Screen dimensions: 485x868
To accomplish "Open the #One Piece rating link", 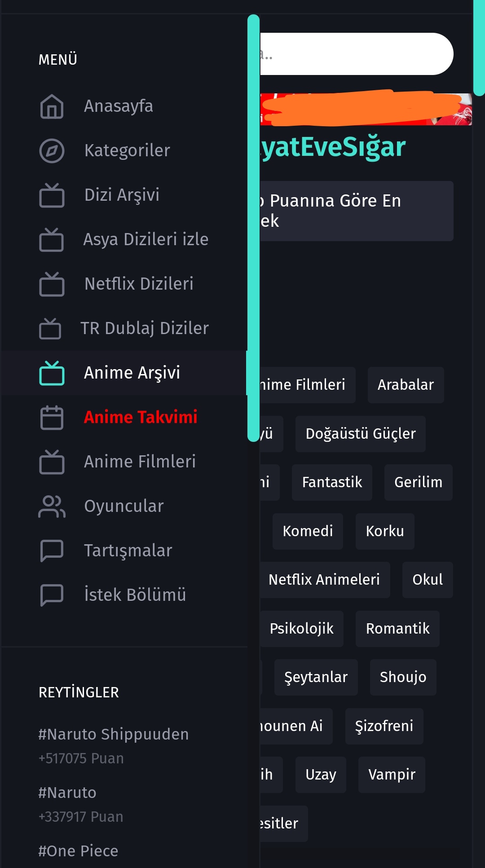I will coord(78,851).
